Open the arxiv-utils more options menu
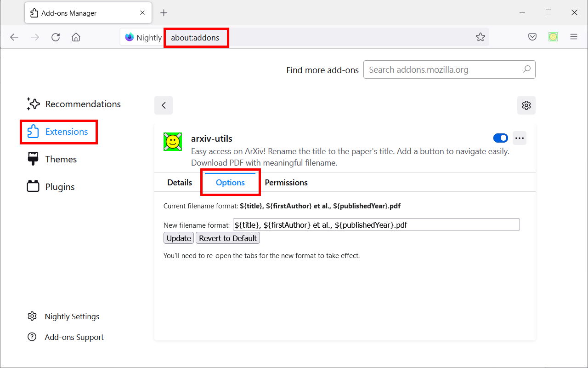 point(520,138)
